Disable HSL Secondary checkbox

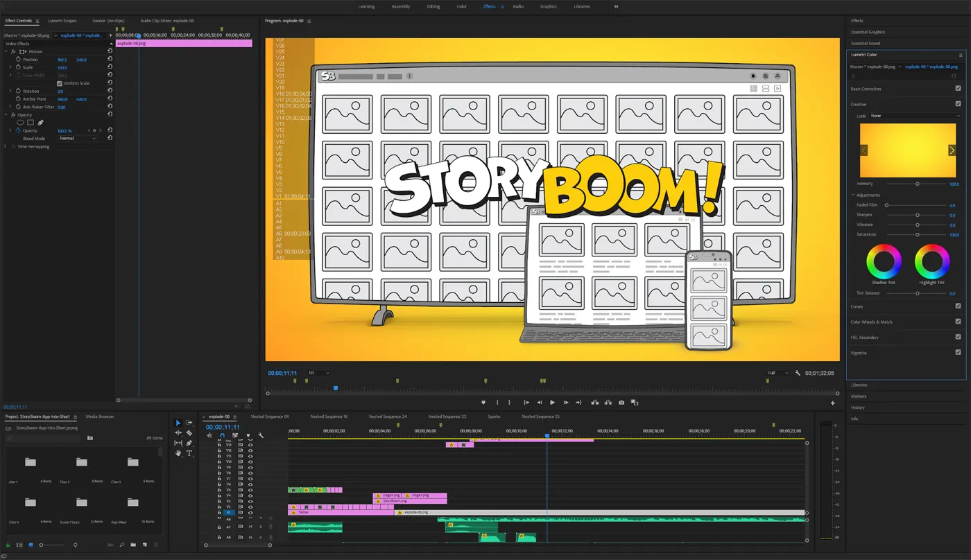[x=958, y=337]
